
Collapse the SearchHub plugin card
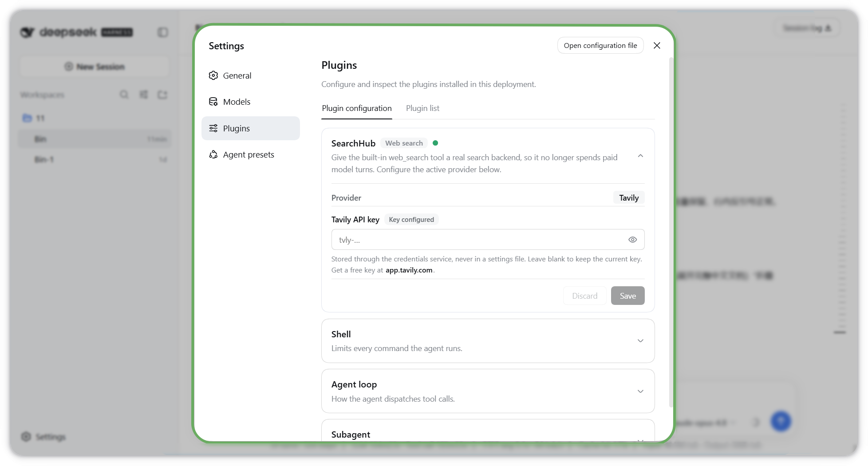coord(640,156)
